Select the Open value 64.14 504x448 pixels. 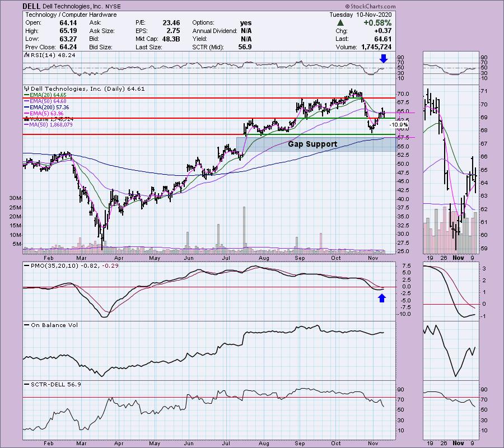point(68,23)
